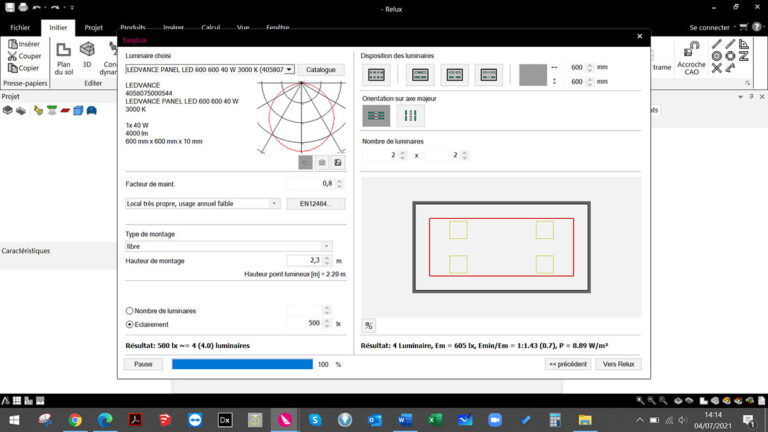The image size is (768, 432).
Task: Select the Eclairement radio button
Action: click(130, 324)
